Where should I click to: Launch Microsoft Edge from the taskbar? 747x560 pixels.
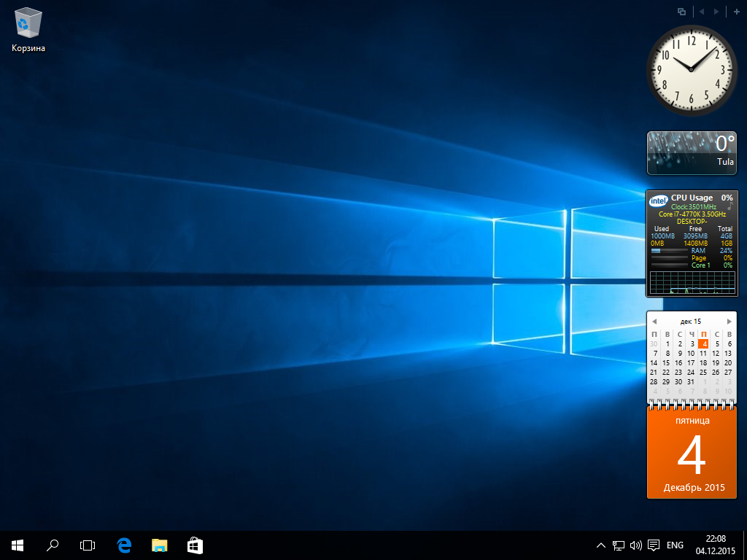click(x=124, y=545)
